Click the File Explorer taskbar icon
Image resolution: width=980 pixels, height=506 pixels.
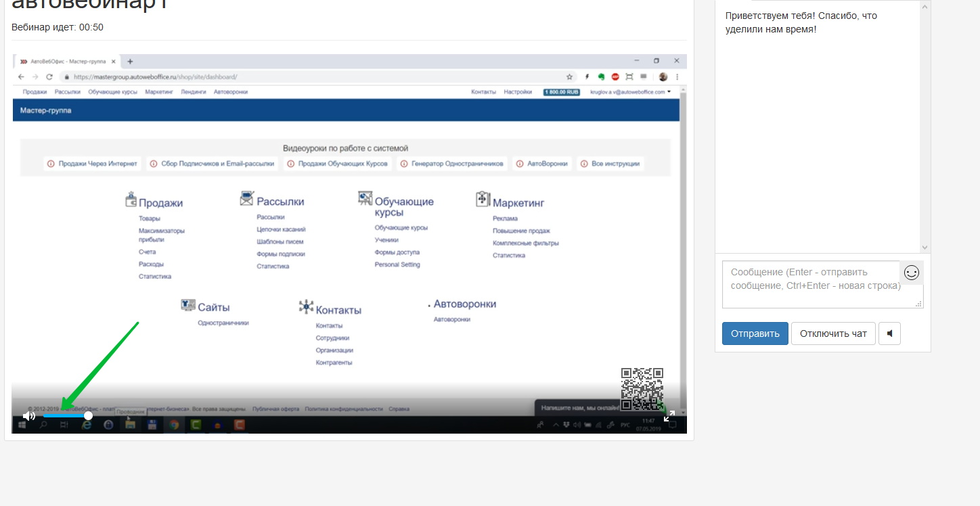tap(131, 425)
